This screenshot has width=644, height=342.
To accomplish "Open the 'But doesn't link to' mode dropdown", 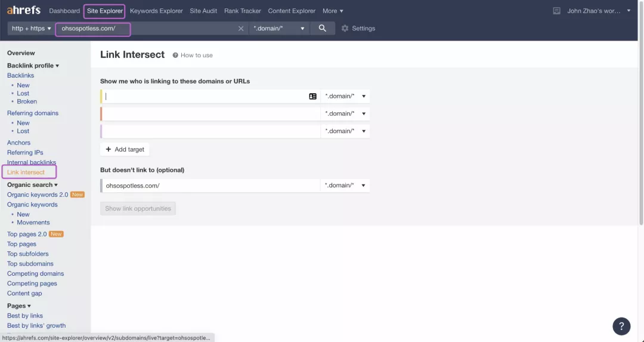I will click(x=345, y=186).
